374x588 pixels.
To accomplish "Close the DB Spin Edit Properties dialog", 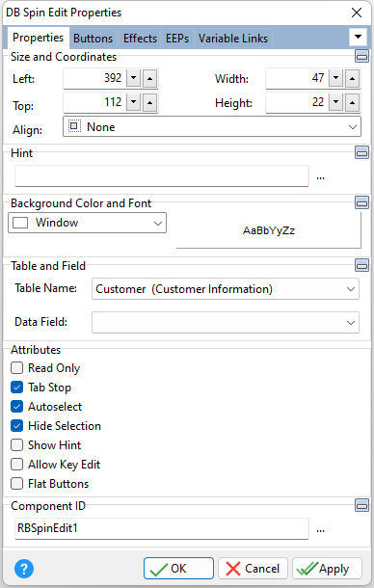I will click(x=357, y=13).
